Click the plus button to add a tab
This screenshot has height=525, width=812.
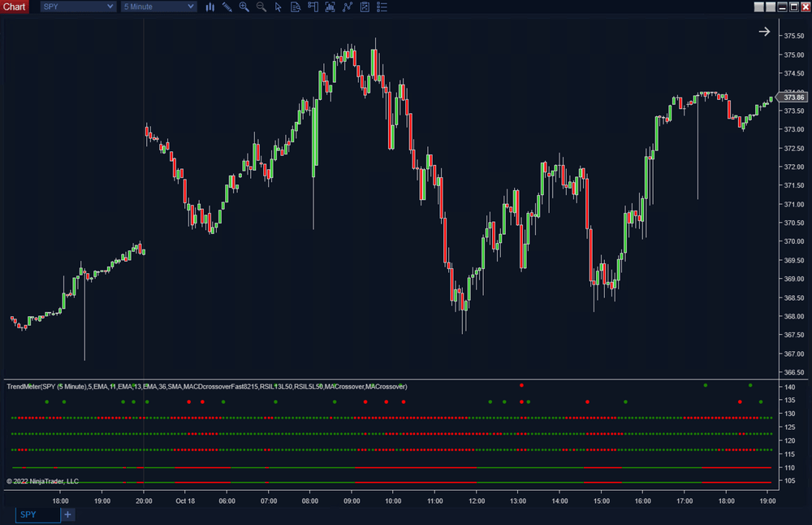coord(67,514)
